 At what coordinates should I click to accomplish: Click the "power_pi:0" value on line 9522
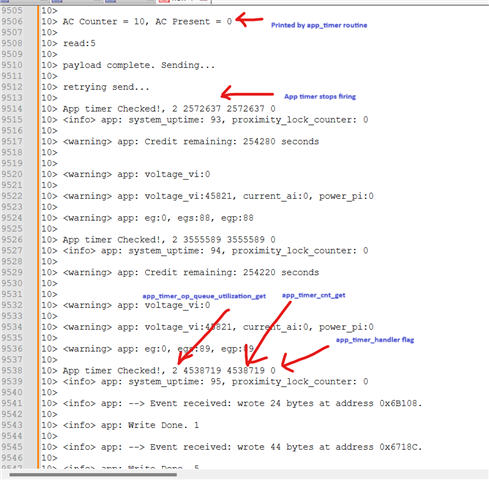(346, 196)
